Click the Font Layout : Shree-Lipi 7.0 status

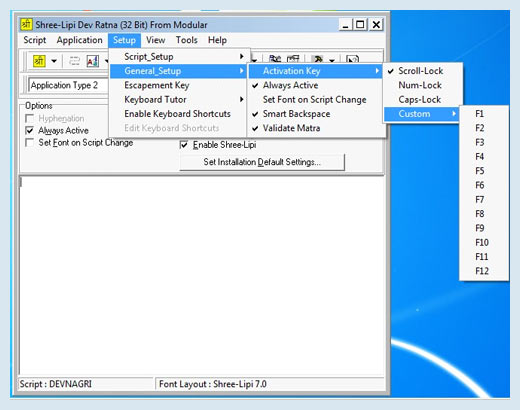click(x=271, y=384)
